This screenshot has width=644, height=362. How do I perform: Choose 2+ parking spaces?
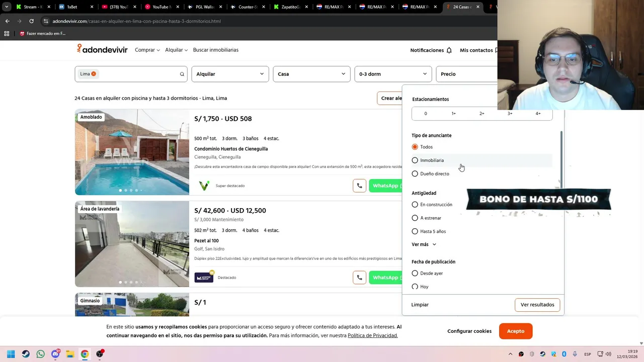[482, 114]
